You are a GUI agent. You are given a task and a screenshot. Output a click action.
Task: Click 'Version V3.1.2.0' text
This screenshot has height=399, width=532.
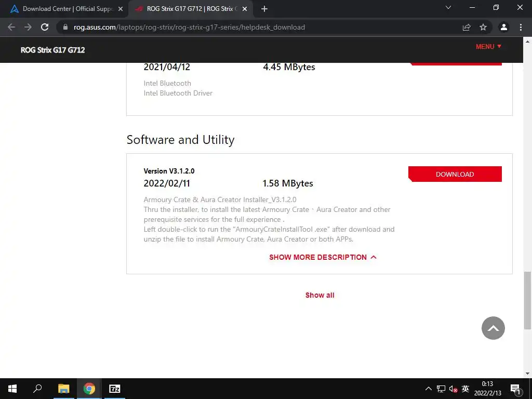pyautogui.click(x=169, y=171)
